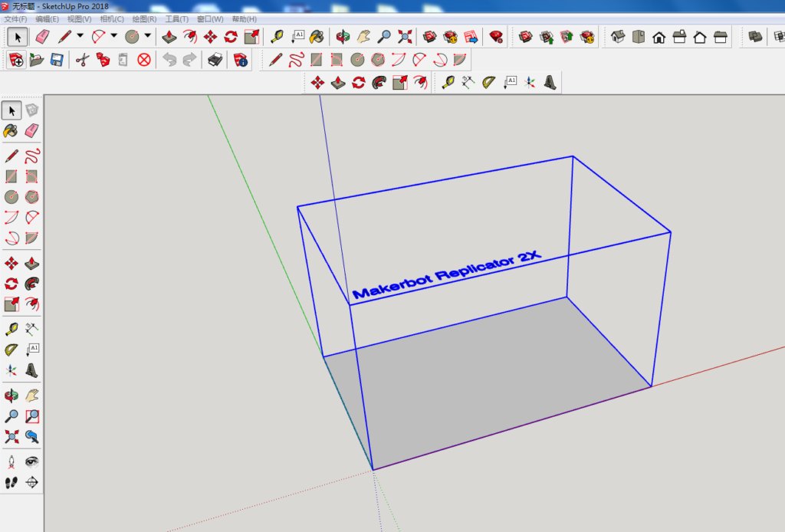Switch to Iso view house icon
This screenshot has height=532, width=785.
[618, 37]
